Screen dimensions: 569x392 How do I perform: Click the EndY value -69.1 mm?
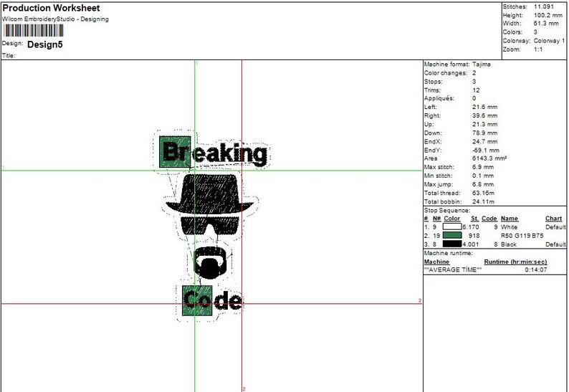click(x=486, y=150)
